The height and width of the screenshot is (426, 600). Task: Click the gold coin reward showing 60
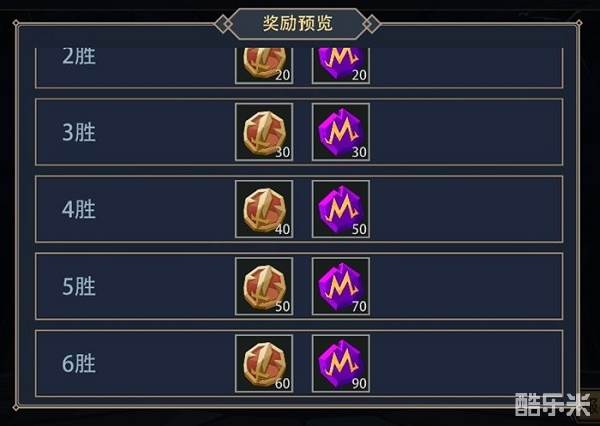(264, 363)
